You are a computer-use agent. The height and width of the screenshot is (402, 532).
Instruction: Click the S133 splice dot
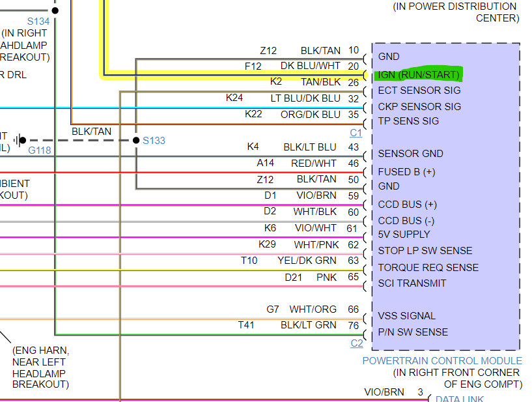point(136,140)
